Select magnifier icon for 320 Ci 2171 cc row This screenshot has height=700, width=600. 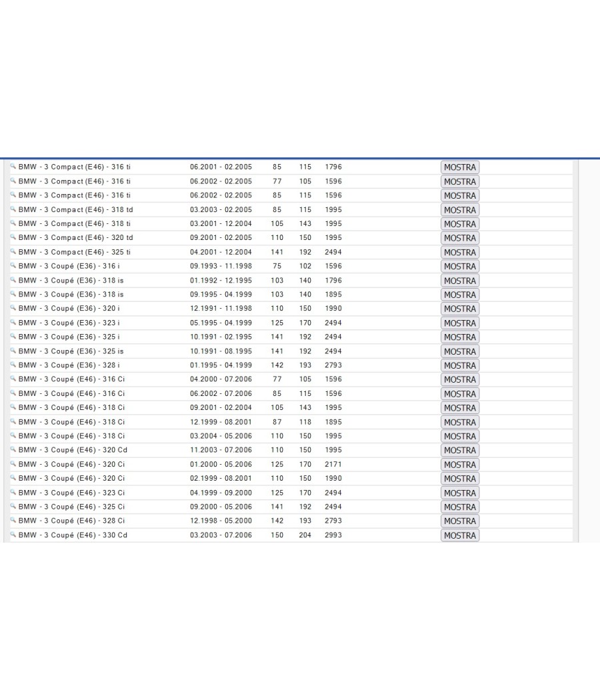[x=13, y=464]
